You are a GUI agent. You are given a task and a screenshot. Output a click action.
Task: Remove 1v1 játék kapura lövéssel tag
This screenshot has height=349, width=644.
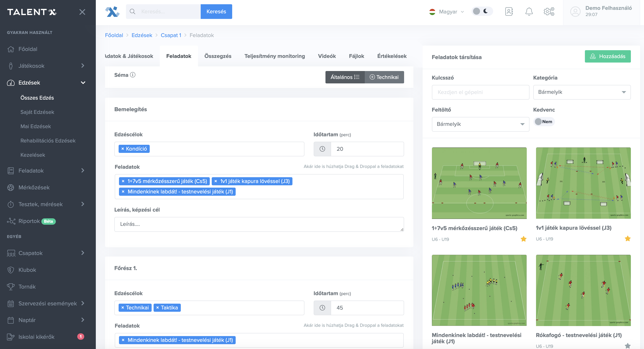[x=216, y=181]
